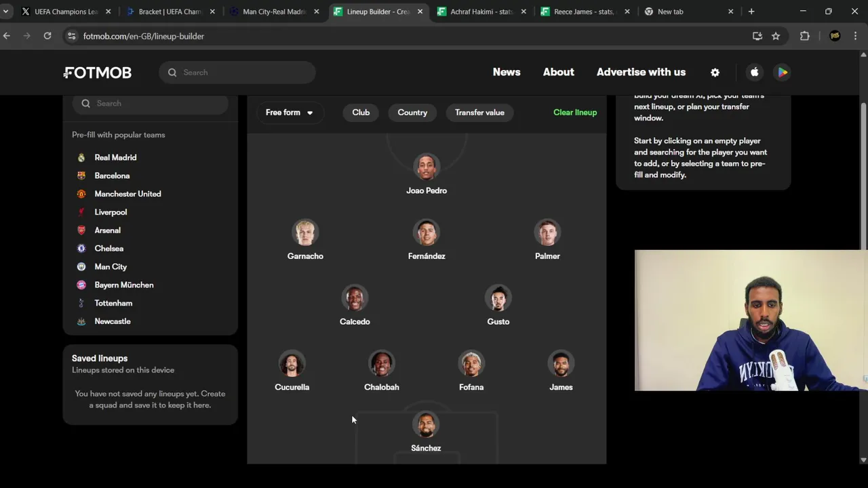
Task: Click the top FotMob search field
Action: point(237,73)
